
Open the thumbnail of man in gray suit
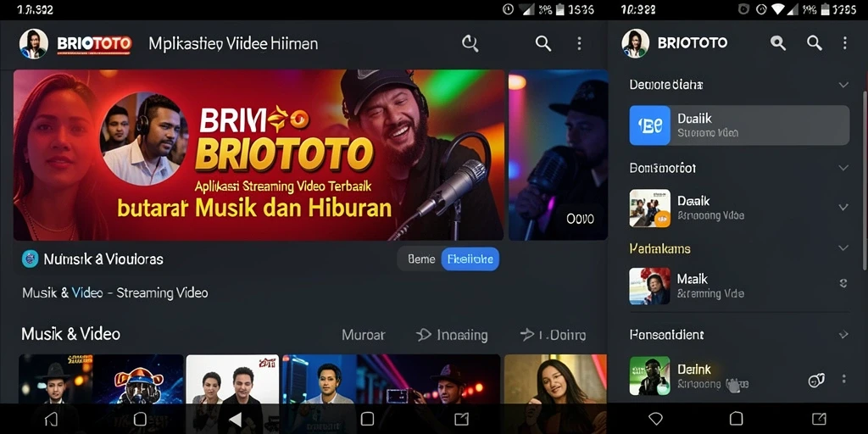pos(319,379)
